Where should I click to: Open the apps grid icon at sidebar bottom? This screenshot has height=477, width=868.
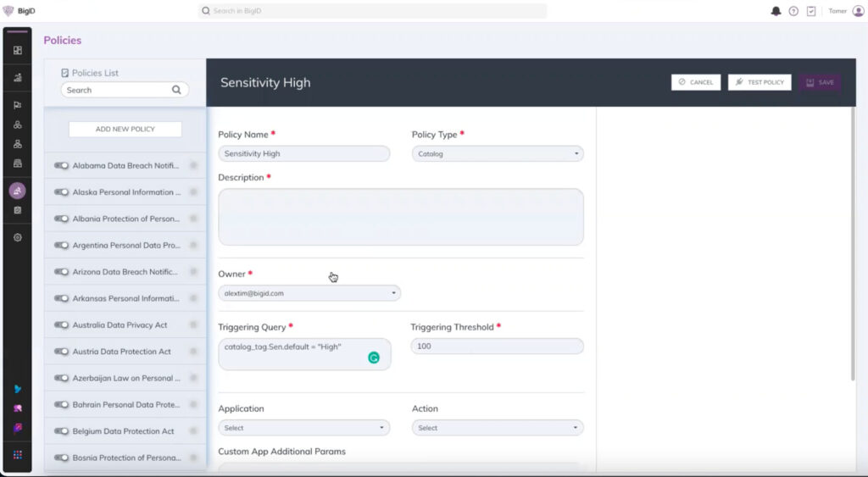click(17, 455)
